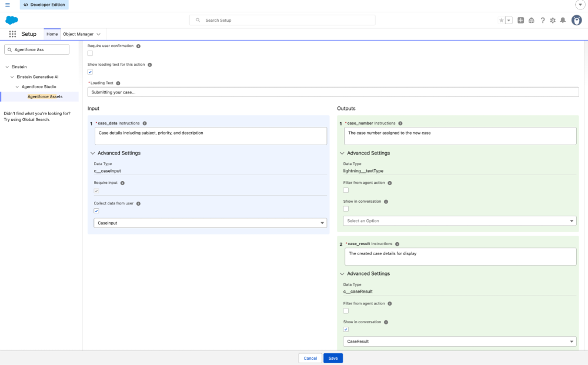The image size is (588, 365).
Task: Collapse the Einstein Generative AI node
Action: 12,77
